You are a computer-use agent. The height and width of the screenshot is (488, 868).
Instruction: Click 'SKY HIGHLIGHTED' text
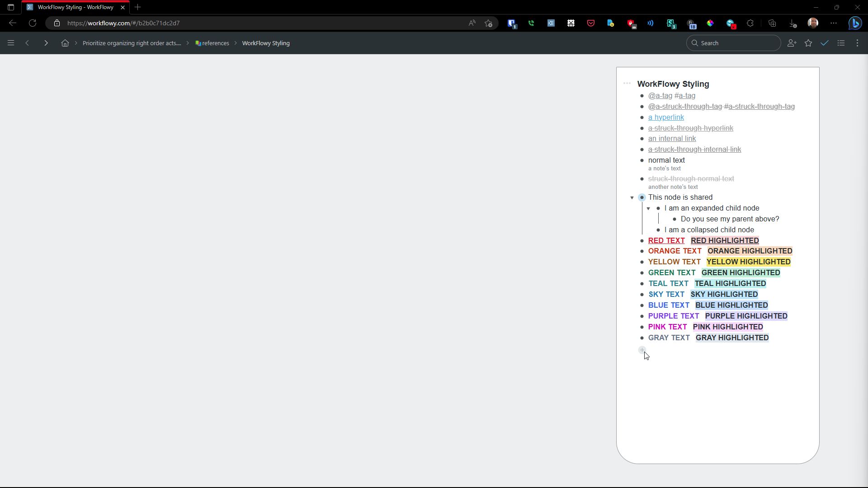pyautogui.click(x=724, y=295)
